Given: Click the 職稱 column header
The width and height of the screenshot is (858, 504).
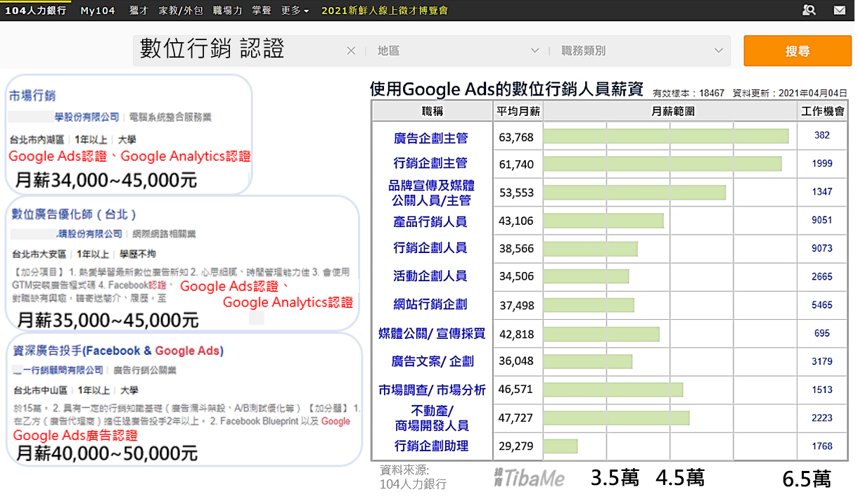Looking at the screenshot, I should pos(433,111).
